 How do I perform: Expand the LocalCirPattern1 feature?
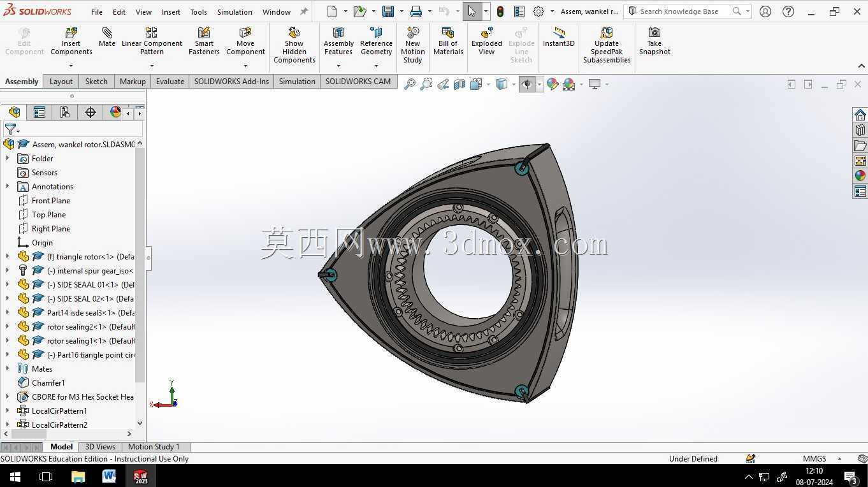[8, 411]
